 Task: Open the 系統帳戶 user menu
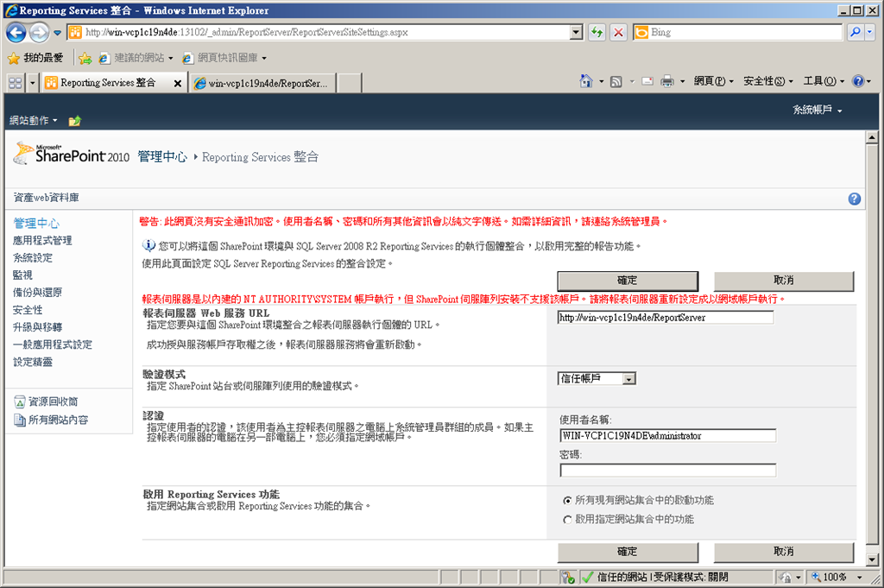coord(817,110)
